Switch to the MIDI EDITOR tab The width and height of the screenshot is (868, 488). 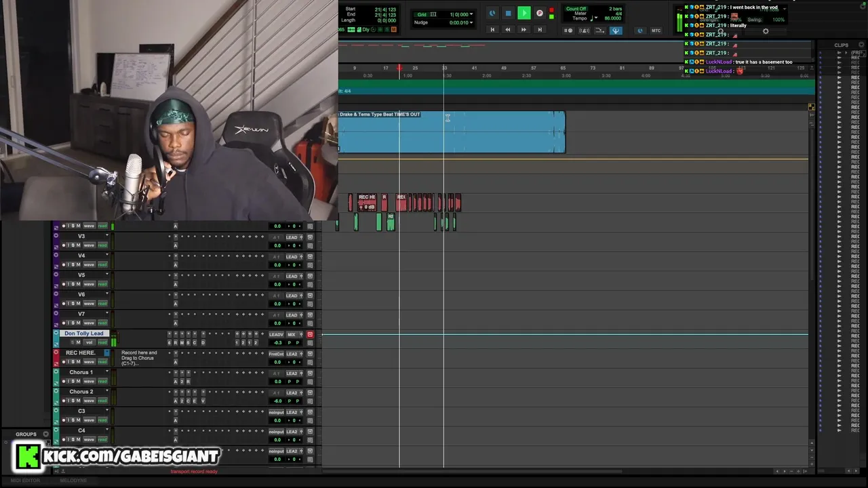25,481
